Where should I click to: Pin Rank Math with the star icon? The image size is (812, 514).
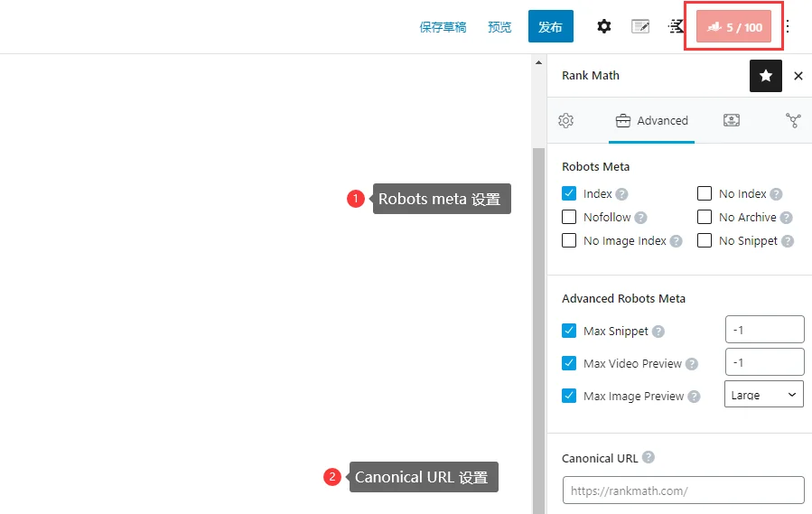[x=765, y=76]
